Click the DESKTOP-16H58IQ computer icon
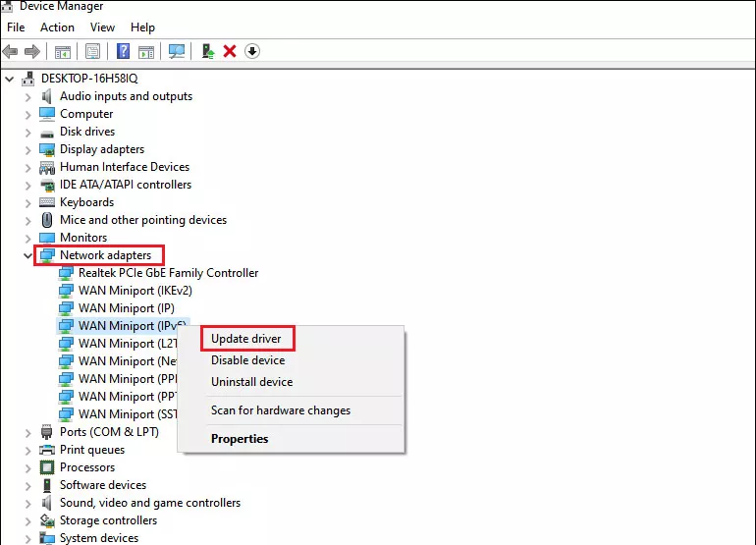This screenshot has height=545, width=756. pyautogui.click(x=28, y=79)
